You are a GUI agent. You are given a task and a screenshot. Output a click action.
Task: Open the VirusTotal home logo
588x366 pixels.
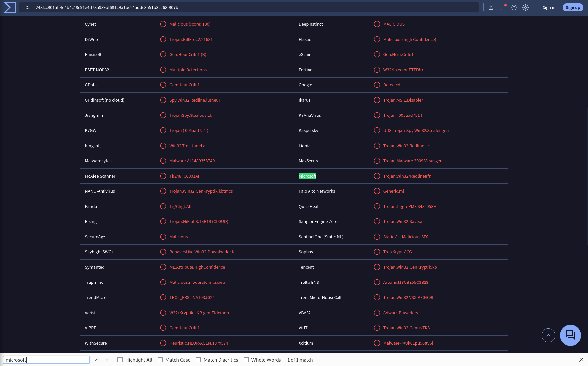[9, 7]
